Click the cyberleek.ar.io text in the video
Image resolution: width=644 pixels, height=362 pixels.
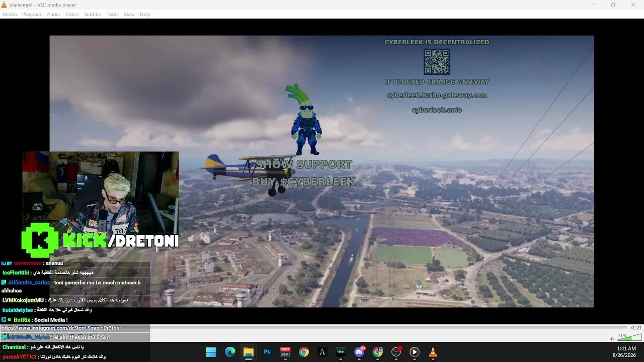[437, 110]
